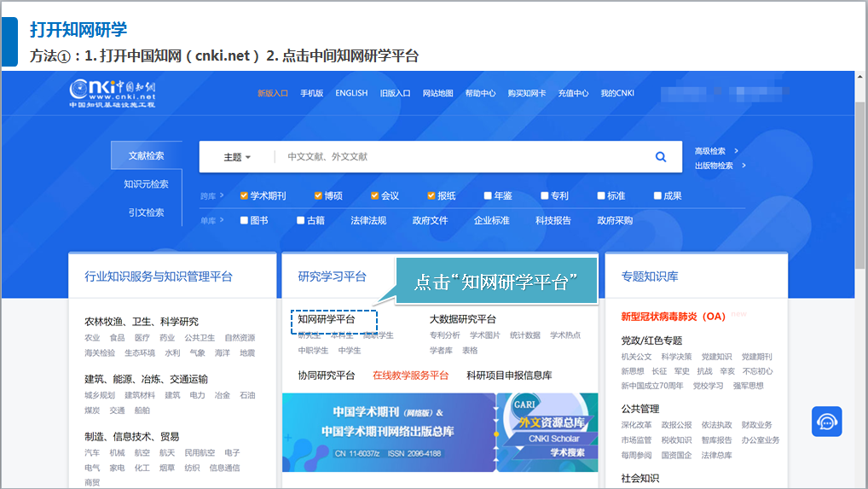Uncheck the 会议 checkbox
The image size is (868, 489).
(375, 195)
